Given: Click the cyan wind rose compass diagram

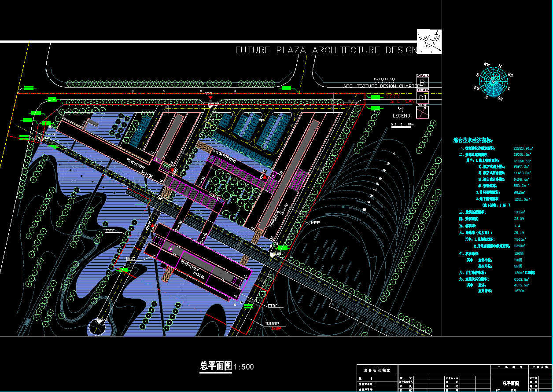Looking at the screenshot, I should point(493,81).
